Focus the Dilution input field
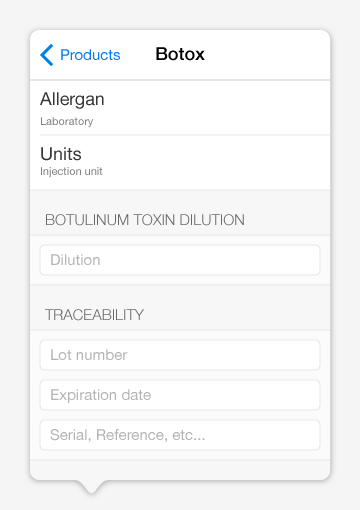The height and width of the screenshot is (510, 360). point(180,260)
